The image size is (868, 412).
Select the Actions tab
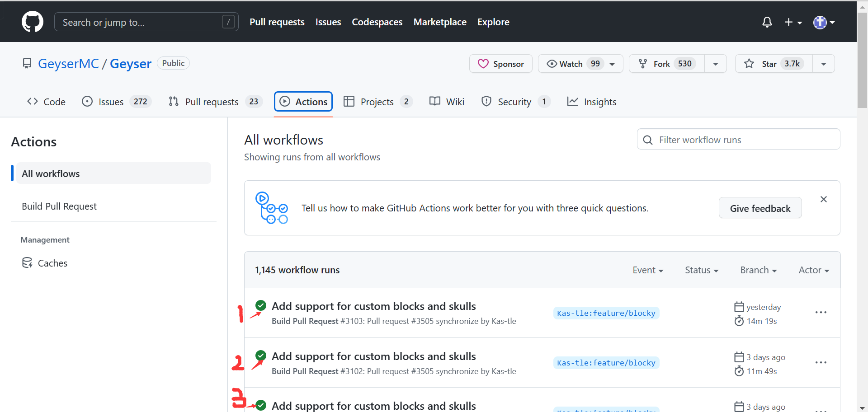[303, 102]
